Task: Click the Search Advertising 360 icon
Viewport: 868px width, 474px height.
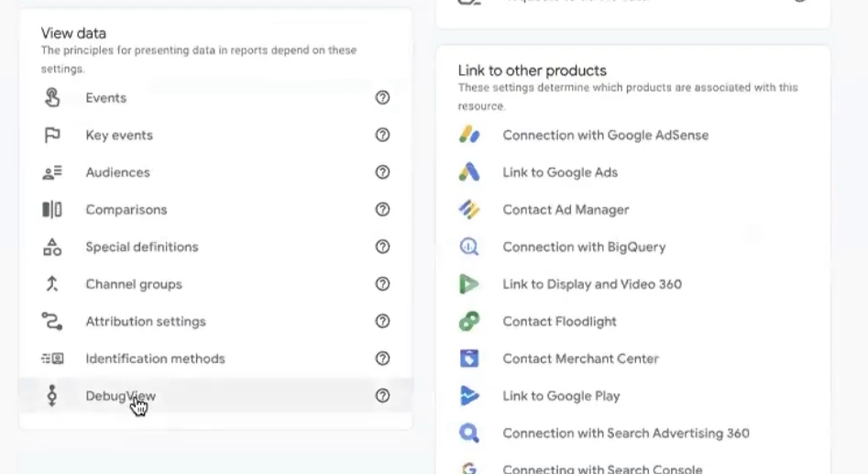Action: click(x=469, y=433)
